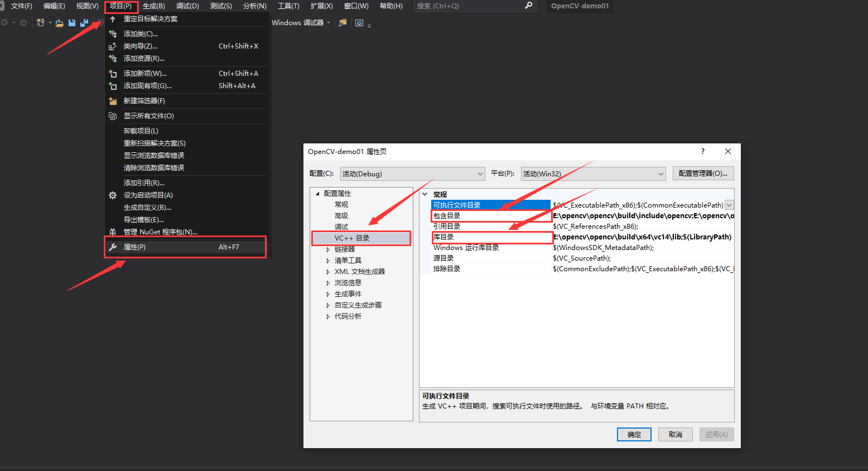Open the 分析(N) menu
Image resolution: width=868 pixels, height=471 pixels.
click(x=254, y=6)
